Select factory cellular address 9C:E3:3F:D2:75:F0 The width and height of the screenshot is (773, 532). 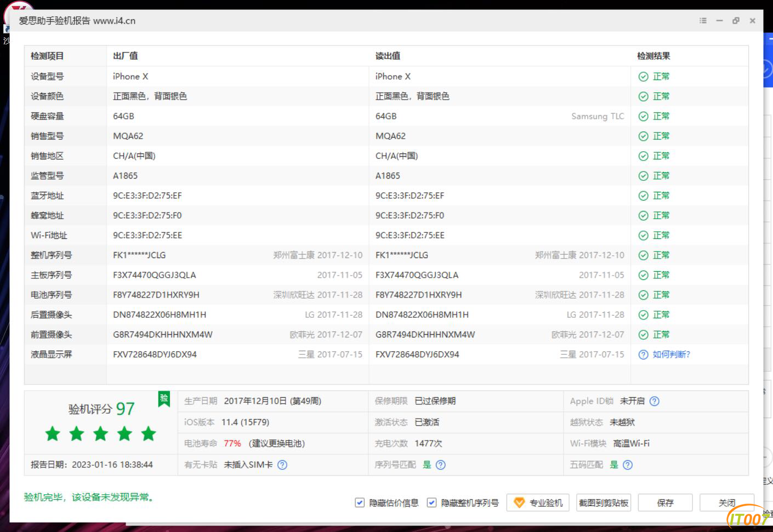[x=147, y=215]
